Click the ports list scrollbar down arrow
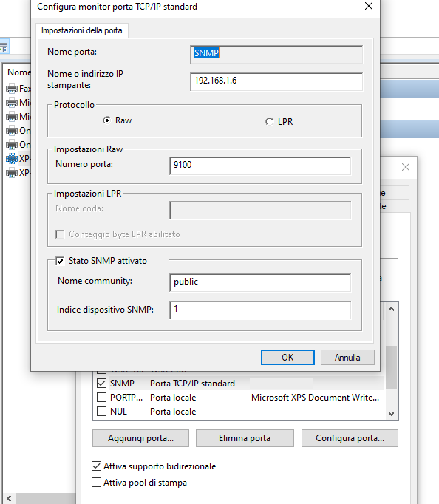The image size is (439, 504). click(391, 413)
